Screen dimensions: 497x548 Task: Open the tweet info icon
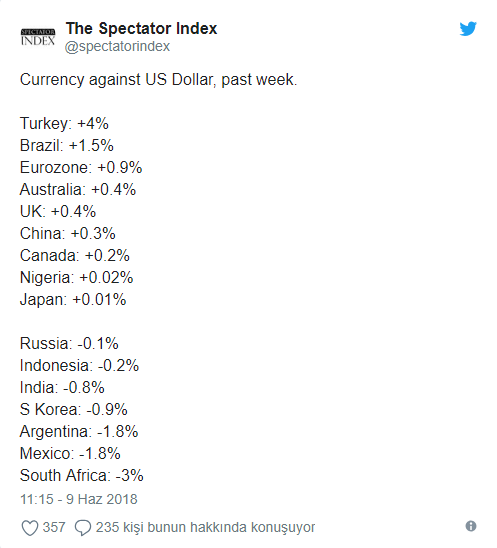coord(471,526)
